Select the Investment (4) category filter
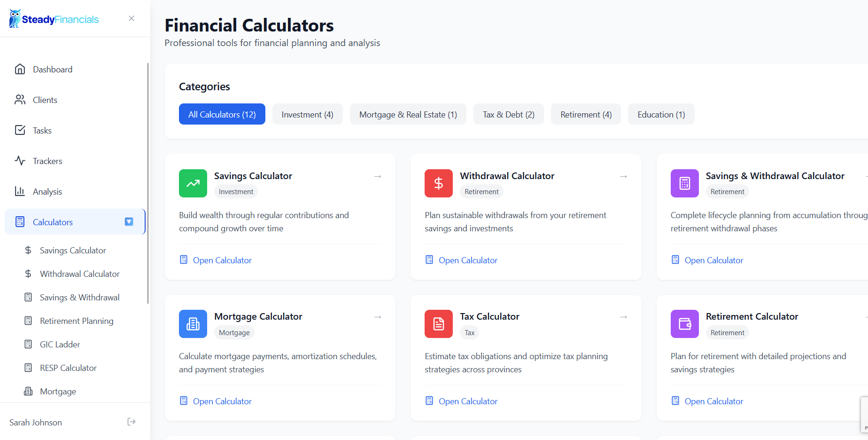This screenshot has height=440, width=868. [x=307, y=114]
